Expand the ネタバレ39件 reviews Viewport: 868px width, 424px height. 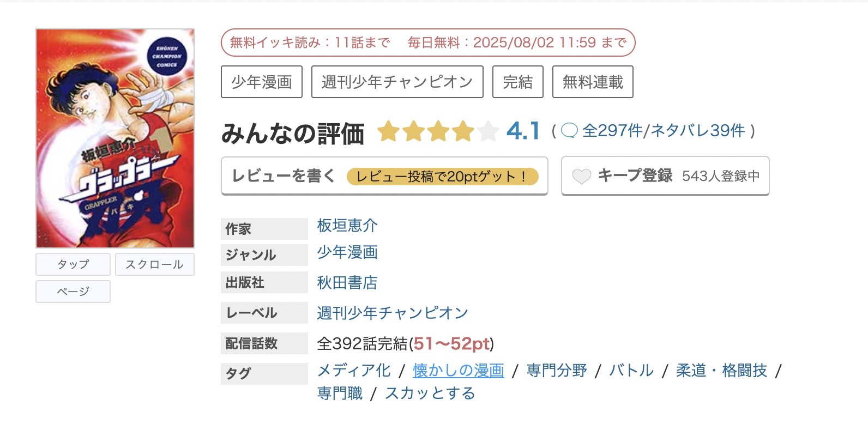(x=698, y=131)
